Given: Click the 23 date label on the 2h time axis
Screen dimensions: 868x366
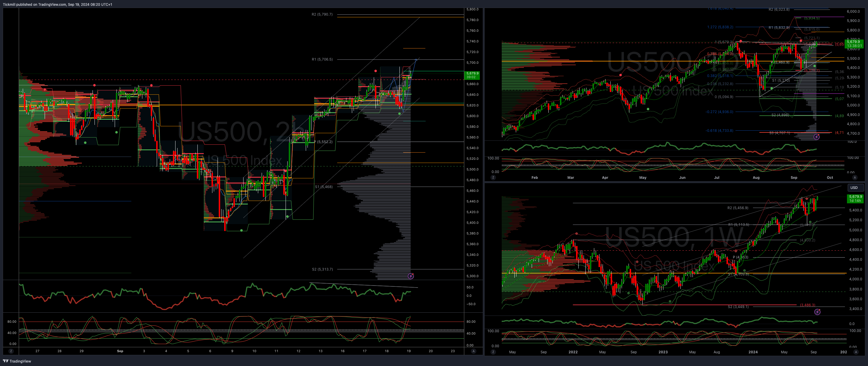Looking at the screenshot, I should tap(452, 351).
